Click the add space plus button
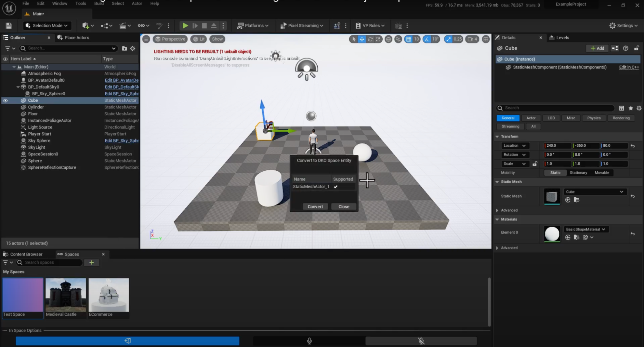 coord(91,263)
